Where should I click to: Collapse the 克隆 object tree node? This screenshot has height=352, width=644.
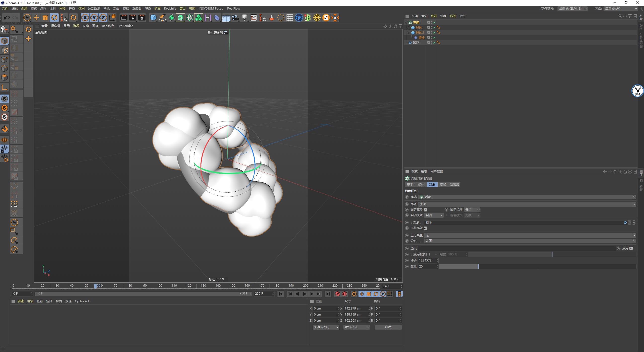(406, 23)
